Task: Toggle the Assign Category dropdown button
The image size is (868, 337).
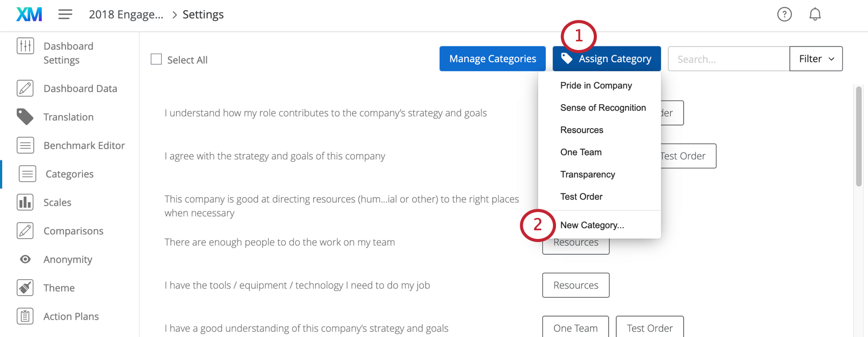Action: [x=607, y=59]
